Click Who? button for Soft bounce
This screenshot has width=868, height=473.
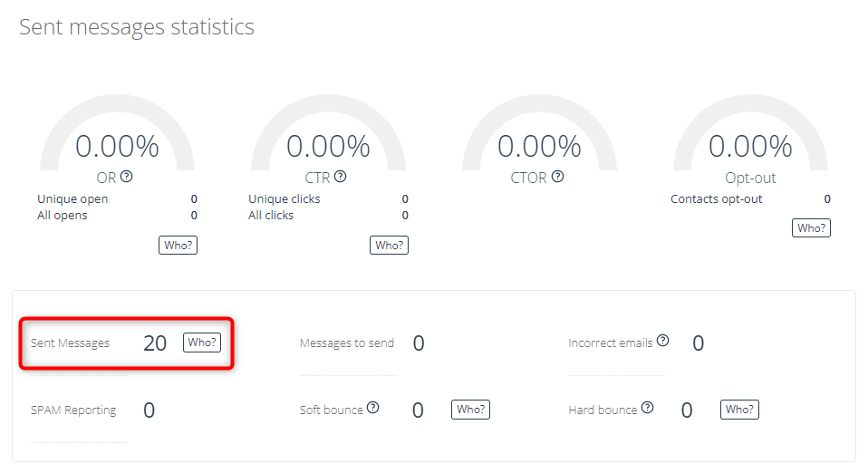point(470,410)
